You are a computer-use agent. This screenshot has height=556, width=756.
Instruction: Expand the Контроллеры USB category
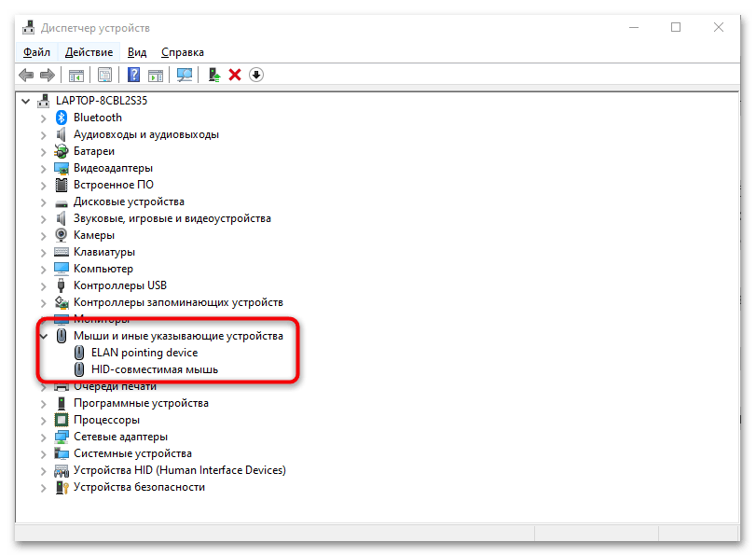coord(44,286)
